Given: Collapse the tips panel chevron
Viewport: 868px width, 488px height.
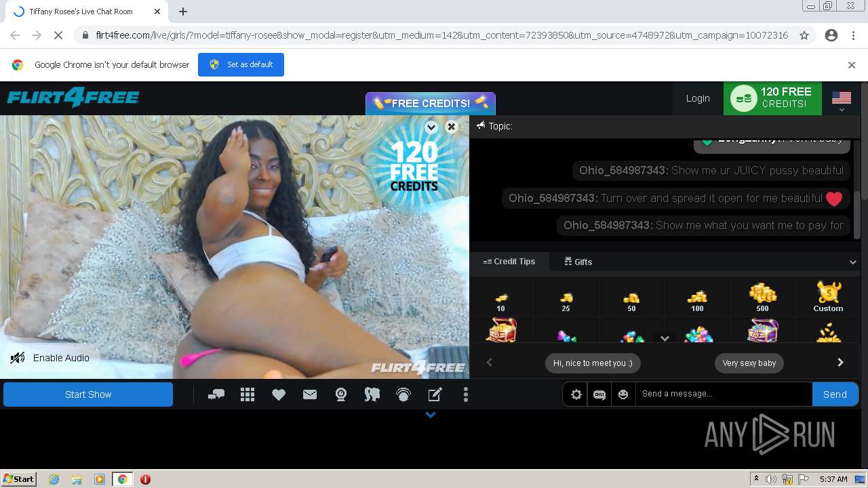Looking at the screenshot, I should pos(853,262).
